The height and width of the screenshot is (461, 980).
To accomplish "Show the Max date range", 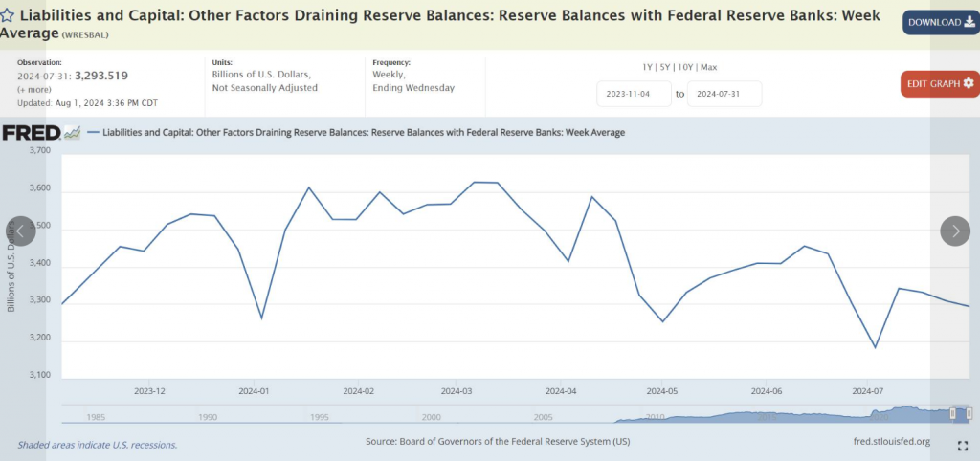I will [709, 67].
